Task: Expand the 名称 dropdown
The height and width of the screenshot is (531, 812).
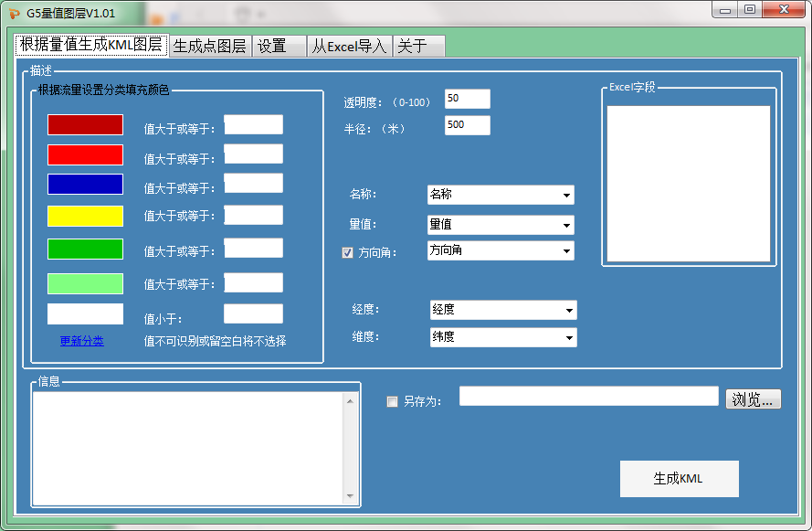Action: coord(567,195)
